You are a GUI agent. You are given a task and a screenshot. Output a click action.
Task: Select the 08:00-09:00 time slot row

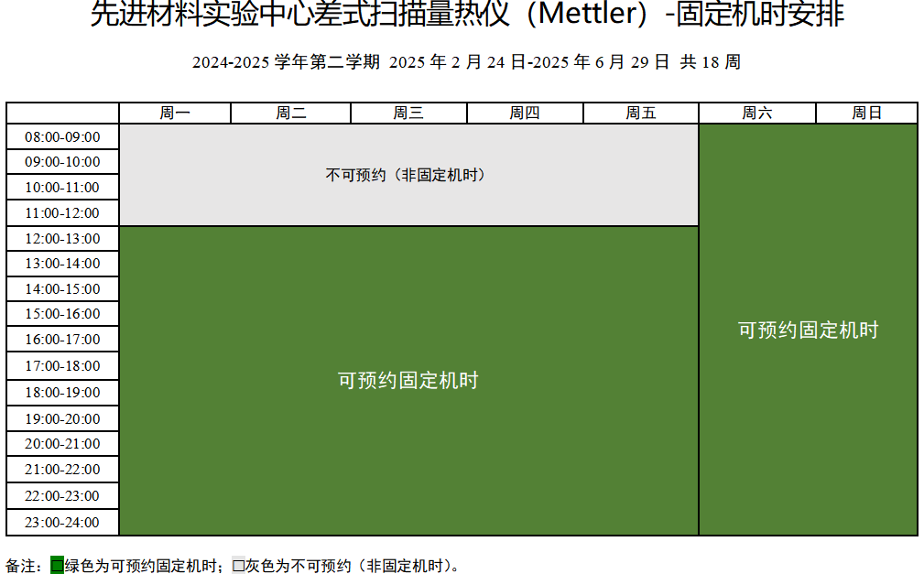coord(62,137)
